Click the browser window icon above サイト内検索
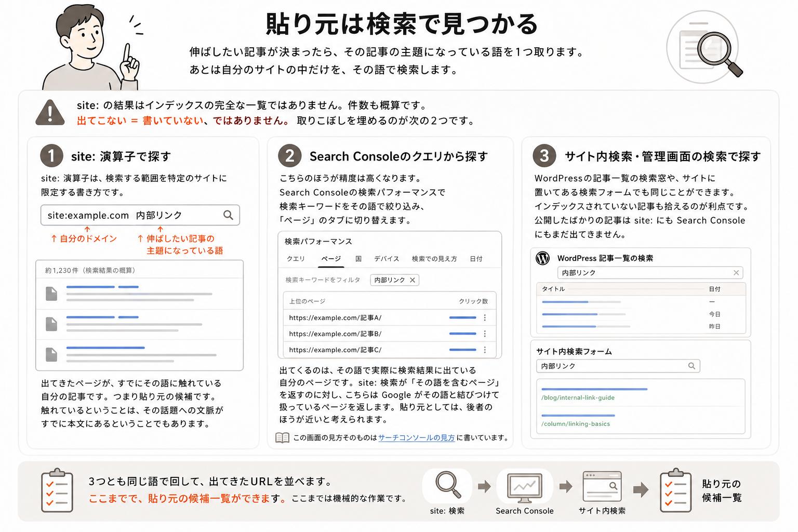The image size is (798, 532). (x=602, y=486)
